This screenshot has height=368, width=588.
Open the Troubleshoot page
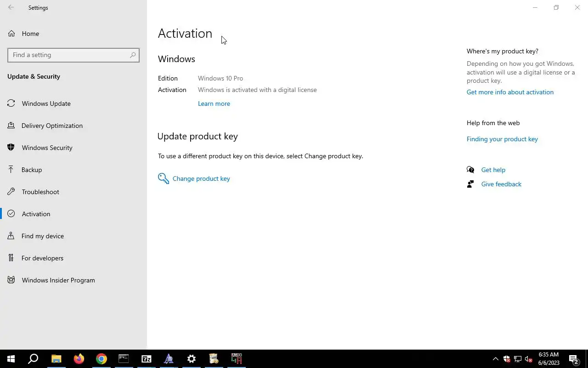(73, 192)
